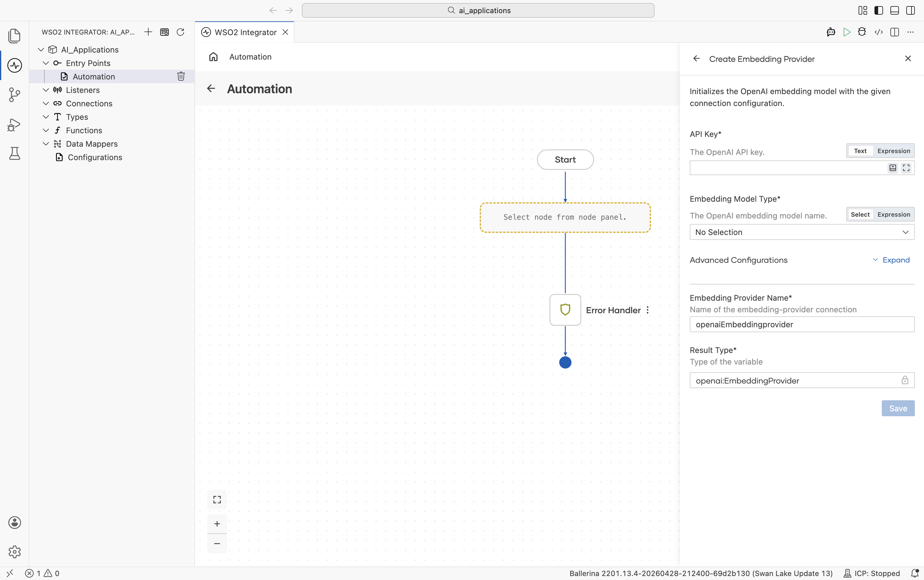Open Source Control activity bar icon
The height and width of the screenshot is (580, 924).
[14, 95]
